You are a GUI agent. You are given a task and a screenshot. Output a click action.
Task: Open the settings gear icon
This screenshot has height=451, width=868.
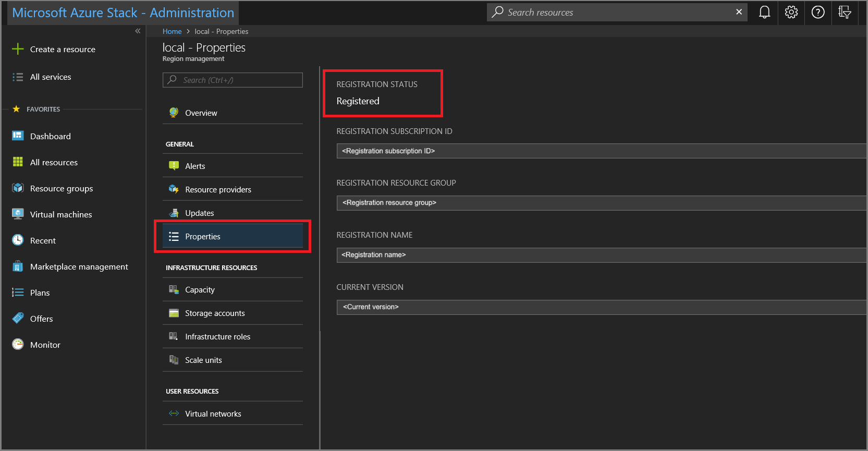(x=791, y=12)
